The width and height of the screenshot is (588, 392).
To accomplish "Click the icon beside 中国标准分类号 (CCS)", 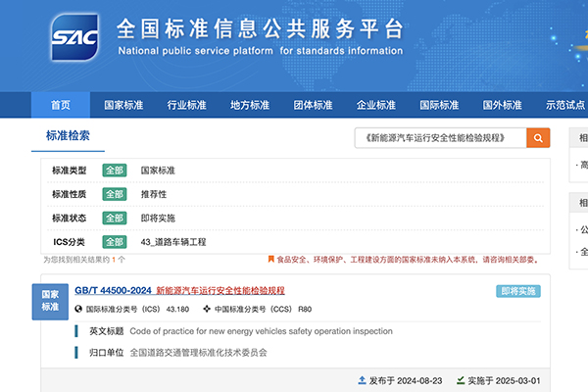I will point(209,310).
